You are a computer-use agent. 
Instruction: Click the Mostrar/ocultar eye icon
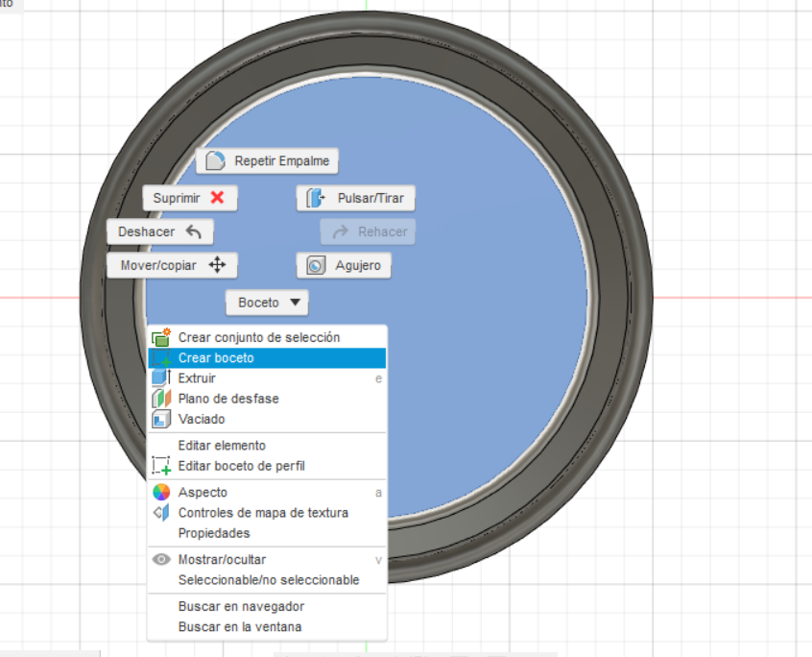[x=161, y=560]
